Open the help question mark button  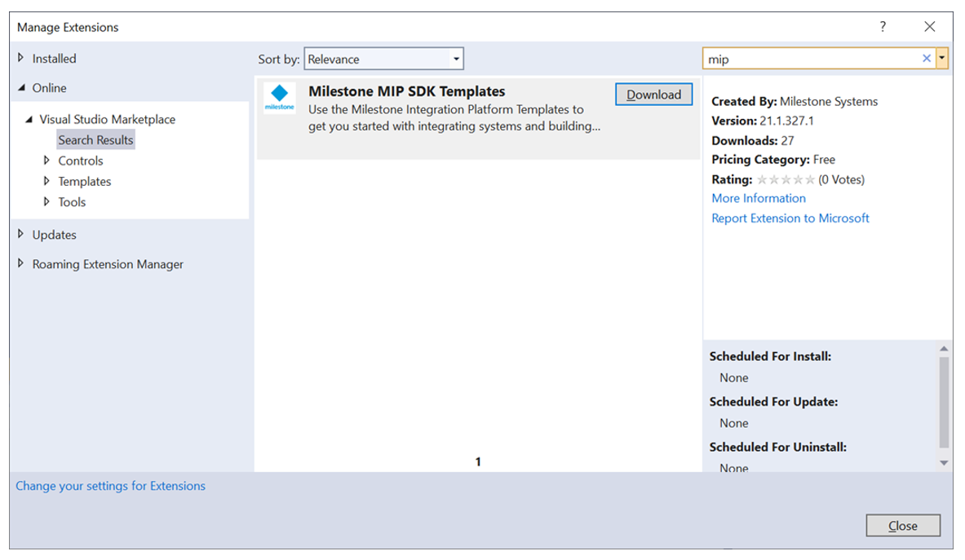point(883,26)
